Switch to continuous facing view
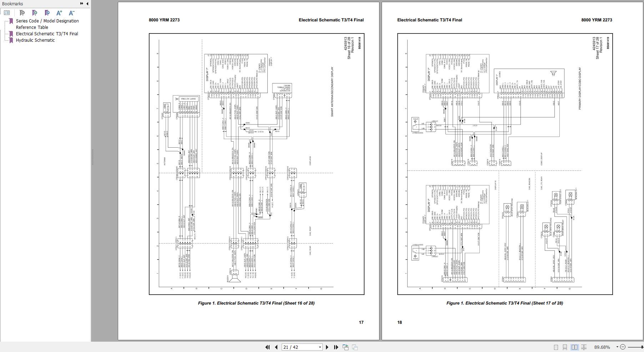644x352 pixels. [x=584, y=347]
